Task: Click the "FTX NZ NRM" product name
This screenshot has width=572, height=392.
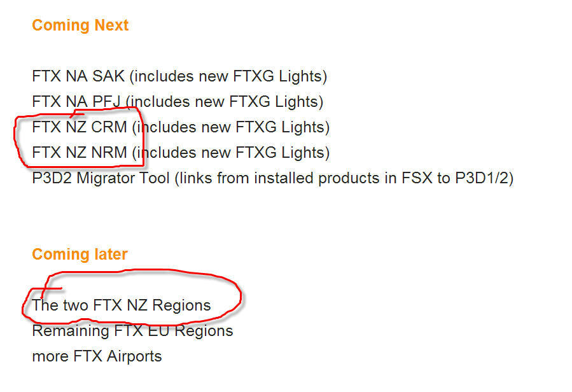Action: tap(80, 153)
